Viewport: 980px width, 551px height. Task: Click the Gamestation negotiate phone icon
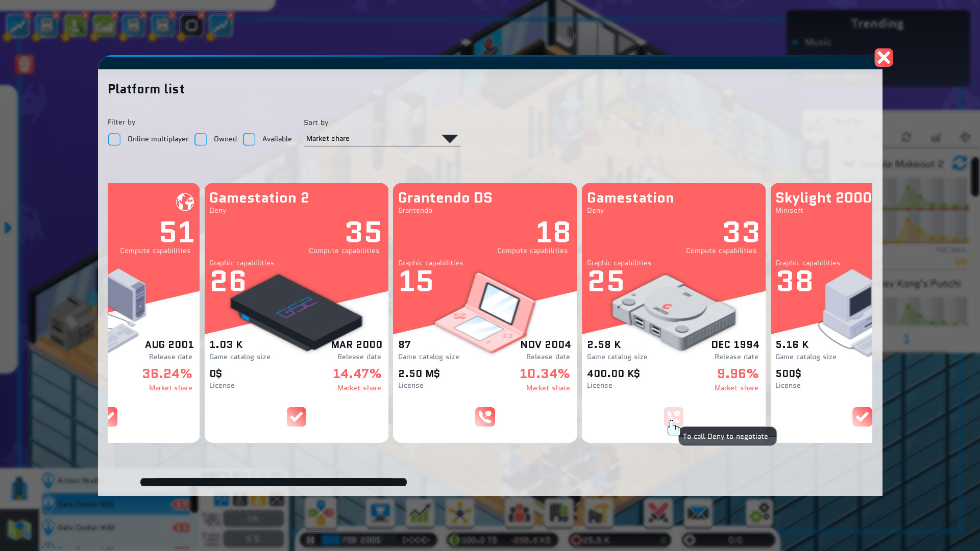[673, 416]
